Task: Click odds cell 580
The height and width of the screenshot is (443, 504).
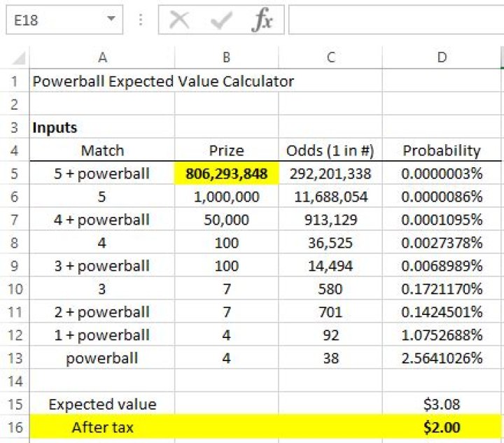Action: (x=330, y=289)
